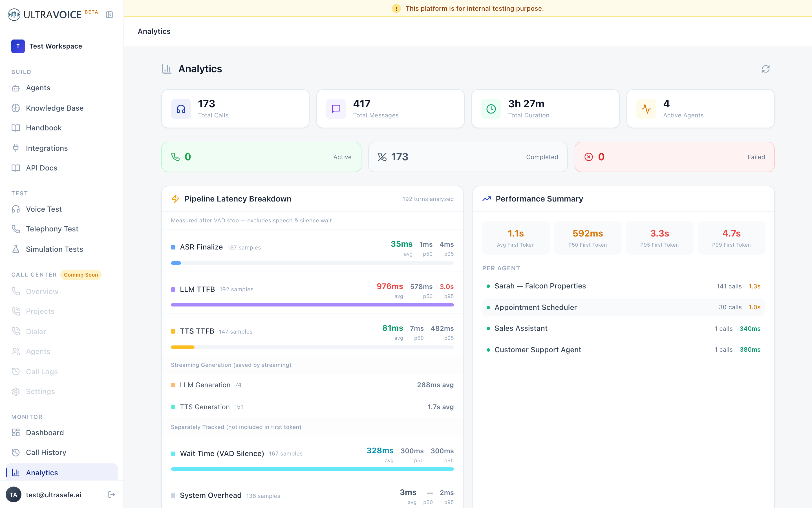The width and height of the screenshot is (812, 508).
Task: Log out using the sign-out icon
Action: (112, 494)
